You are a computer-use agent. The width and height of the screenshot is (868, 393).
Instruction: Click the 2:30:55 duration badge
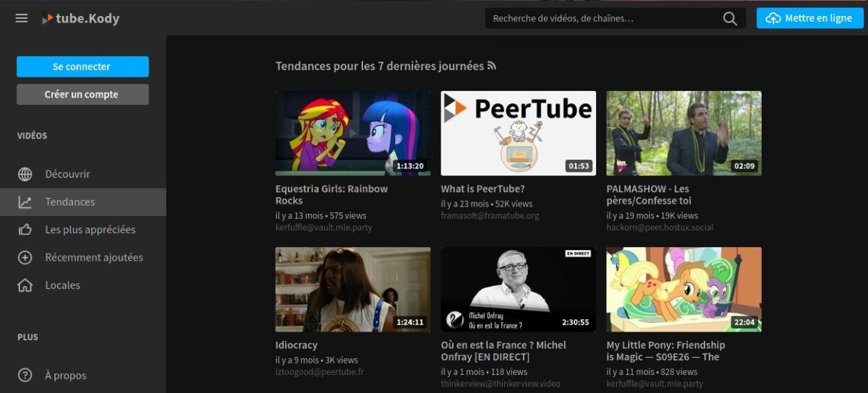pyautogui.click(x=576, y=322)
